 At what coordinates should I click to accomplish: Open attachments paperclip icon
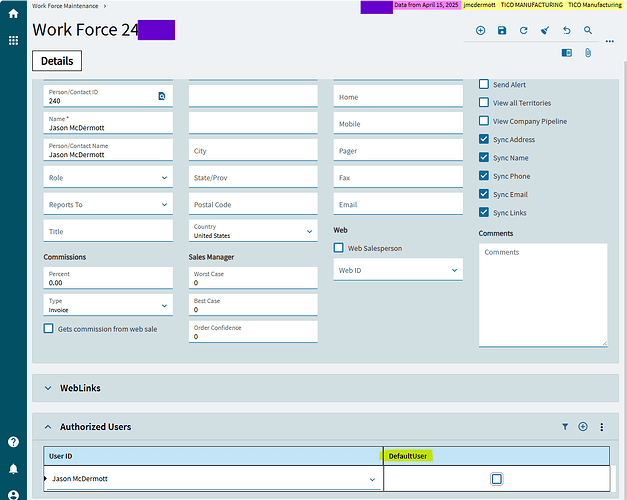click(x=588, y=53)
